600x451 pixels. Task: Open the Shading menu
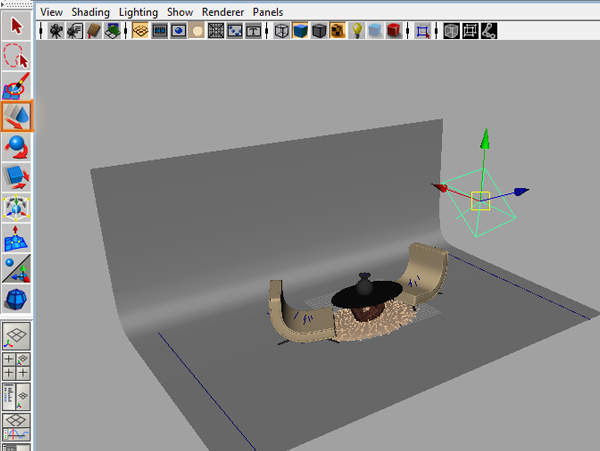pyautogui.click(x=90, y=12)
